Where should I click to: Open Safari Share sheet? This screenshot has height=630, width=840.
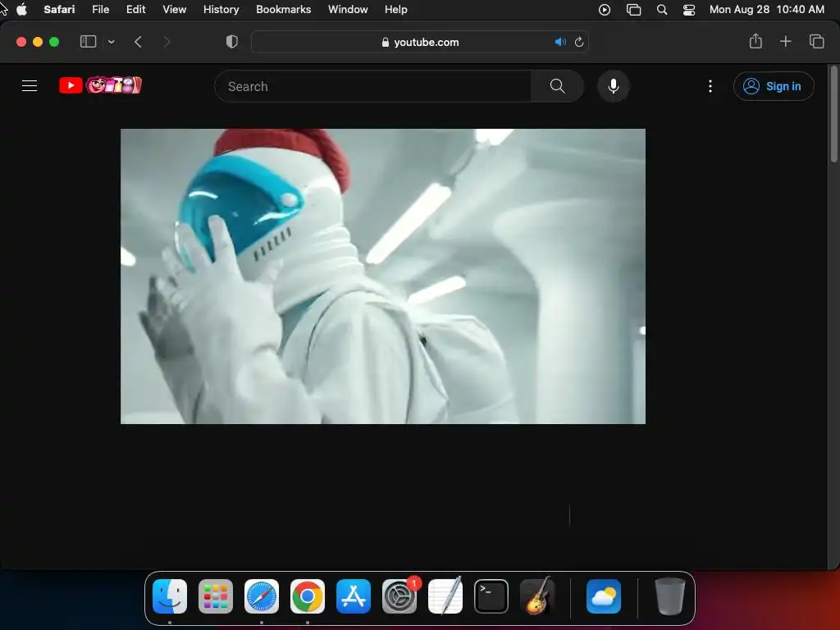click(x=756, y=41)
